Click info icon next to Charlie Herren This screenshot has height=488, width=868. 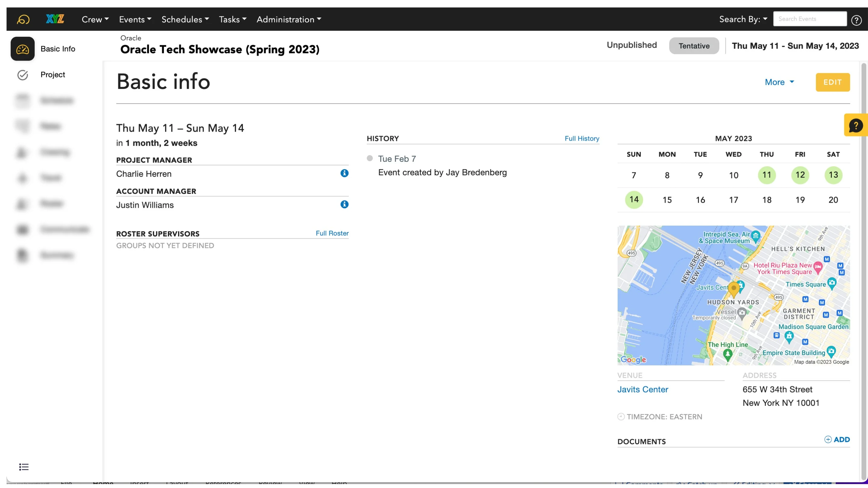(344, 173)
